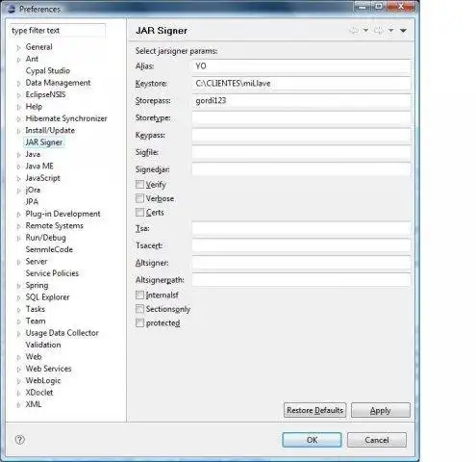Select JPA in the preferences tree
The height and width of the screenshot is (462, 476).
pos(32,202)
